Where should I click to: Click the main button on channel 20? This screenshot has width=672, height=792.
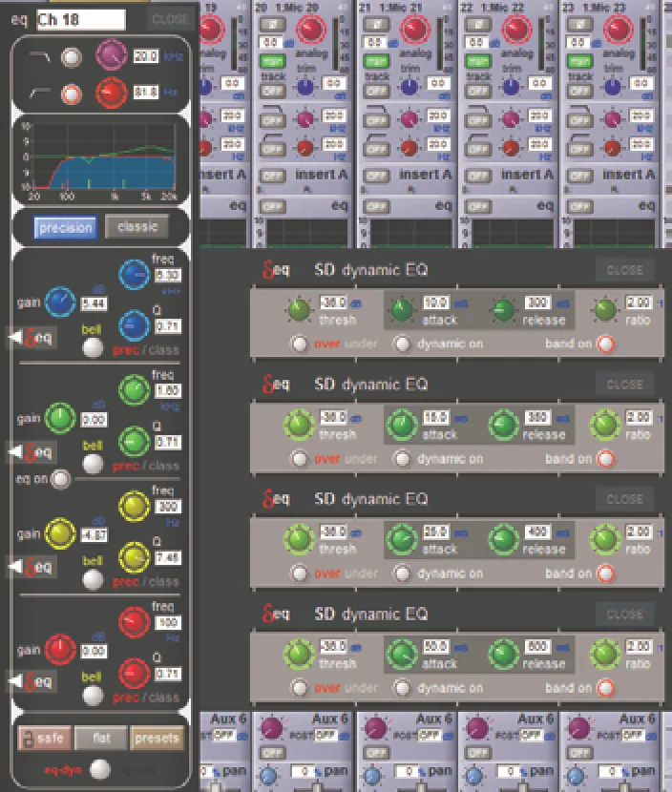(272, 61)
